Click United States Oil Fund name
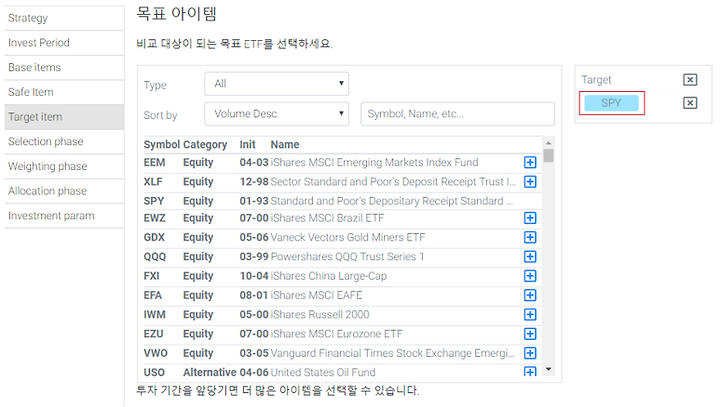This screenshot has width=720, height=407. point(323,372)
